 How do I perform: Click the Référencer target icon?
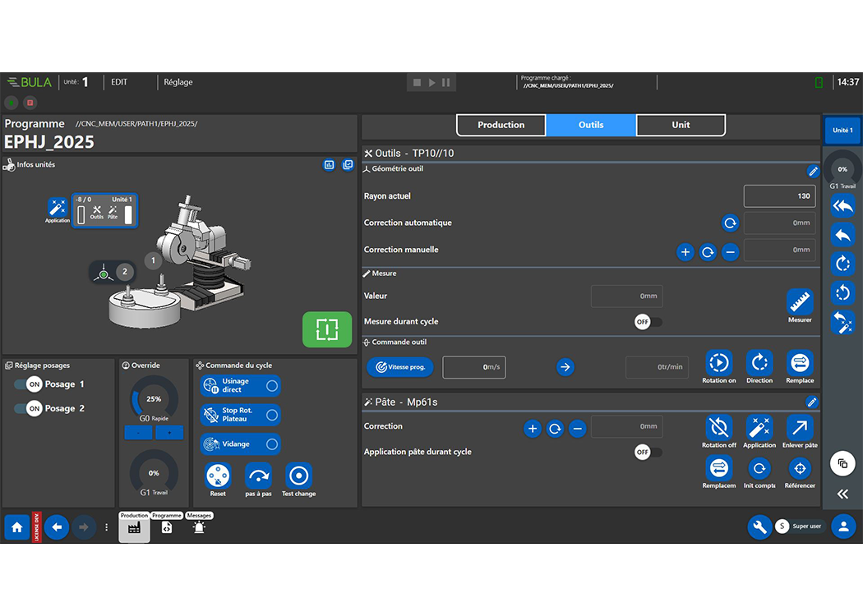[x=799, y=468]
